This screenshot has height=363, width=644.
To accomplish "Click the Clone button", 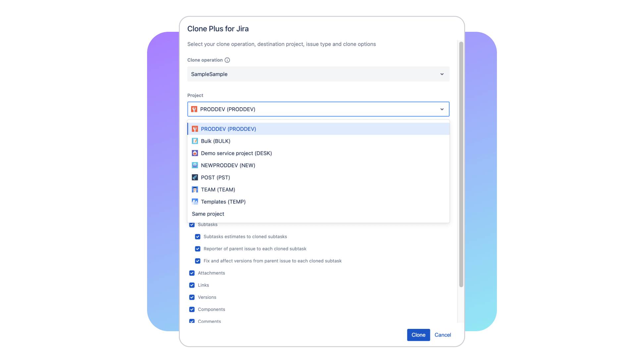I will 418,335.
